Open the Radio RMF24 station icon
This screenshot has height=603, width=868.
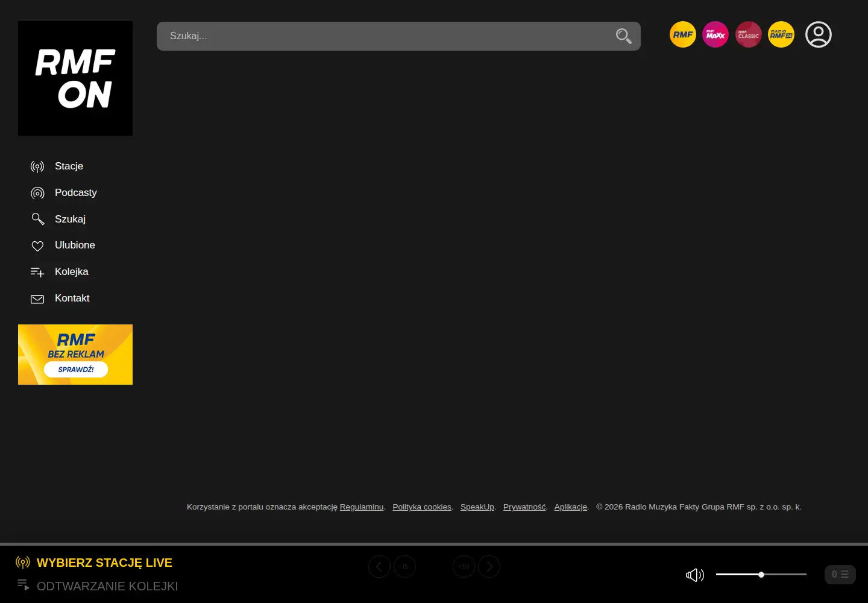pyautogui.click(x=781, y=34)
